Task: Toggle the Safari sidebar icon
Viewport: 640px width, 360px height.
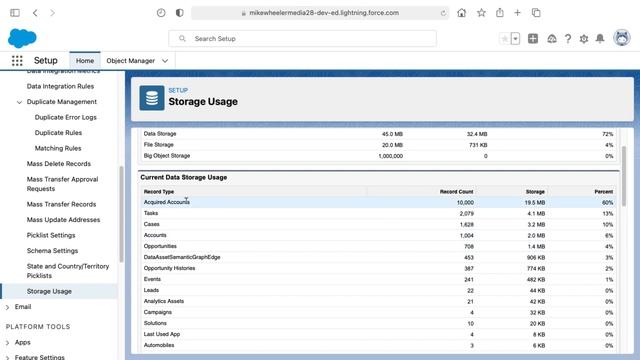Action: pos(15,13)
